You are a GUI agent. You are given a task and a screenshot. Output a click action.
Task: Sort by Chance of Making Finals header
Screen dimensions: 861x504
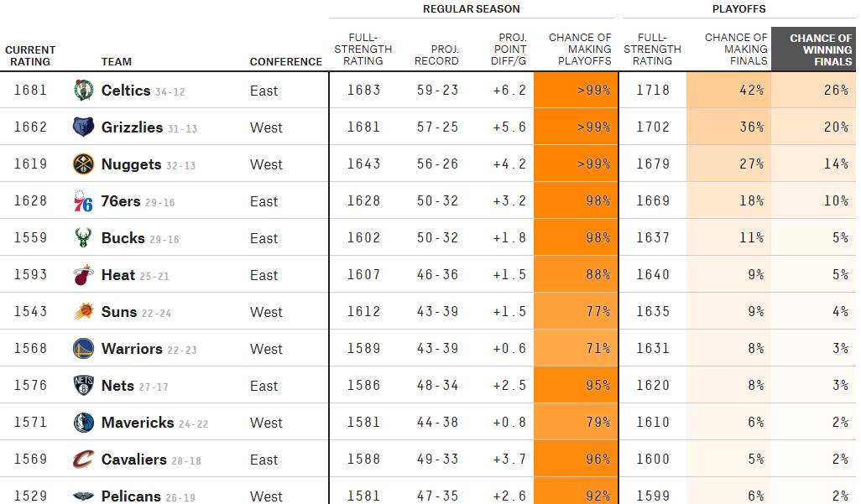[x=736, y=49]
